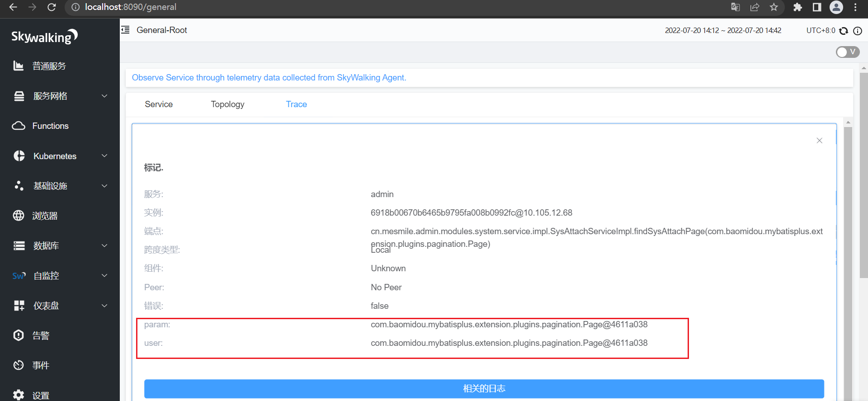
Task: Expand the Kubernetes submenu arrow
Action: click(104, 156)
